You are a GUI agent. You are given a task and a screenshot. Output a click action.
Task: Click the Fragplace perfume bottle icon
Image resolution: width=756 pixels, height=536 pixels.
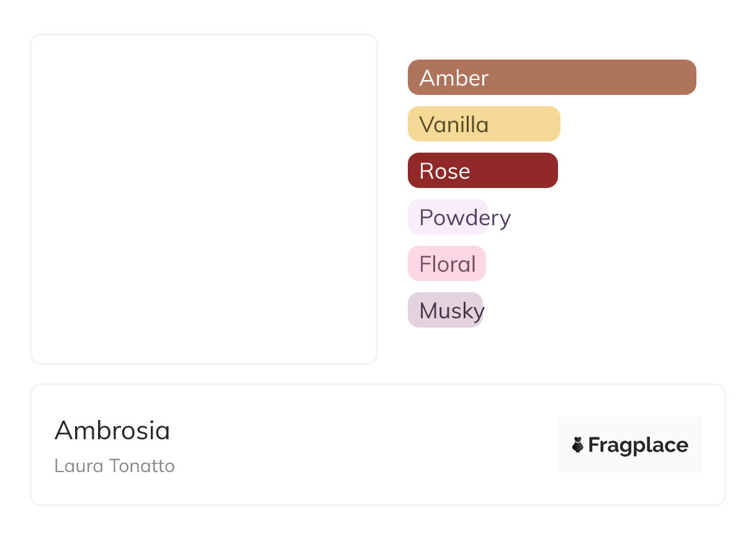pyautogui.click(x=578, y=445)
